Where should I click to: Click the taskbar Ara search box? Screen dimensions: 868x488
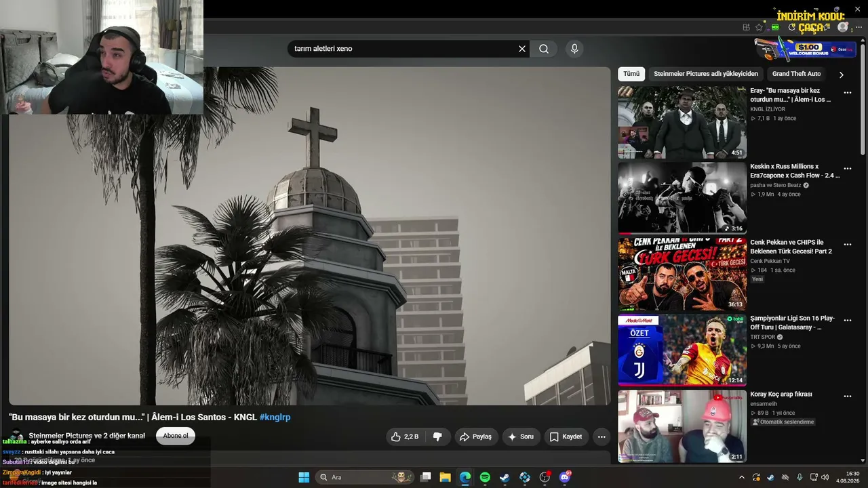tap(365, 477)
